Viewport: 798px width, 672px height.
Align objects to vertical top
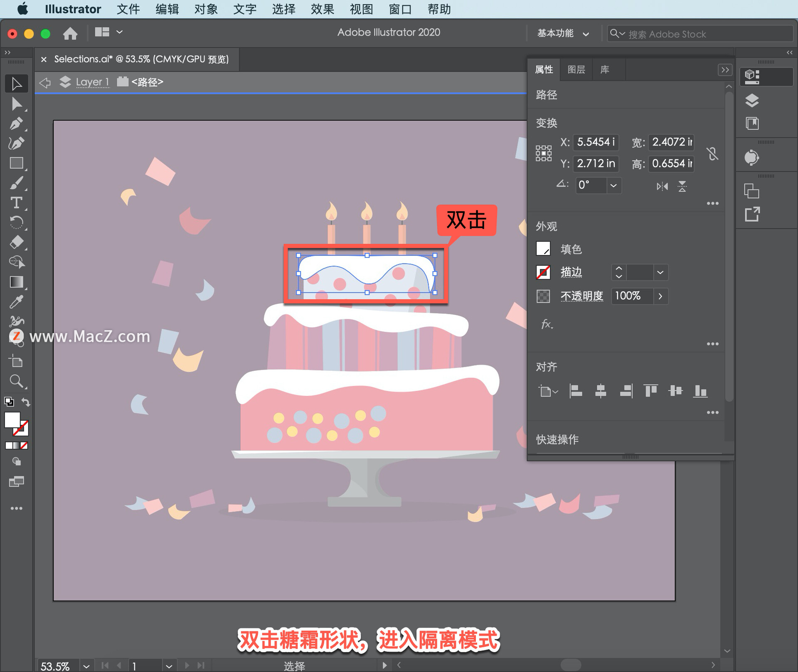point(650,391)
